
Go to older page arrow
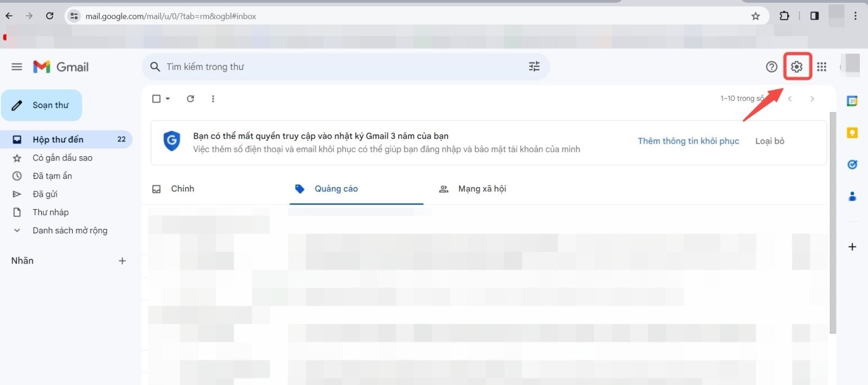(812, 99)
